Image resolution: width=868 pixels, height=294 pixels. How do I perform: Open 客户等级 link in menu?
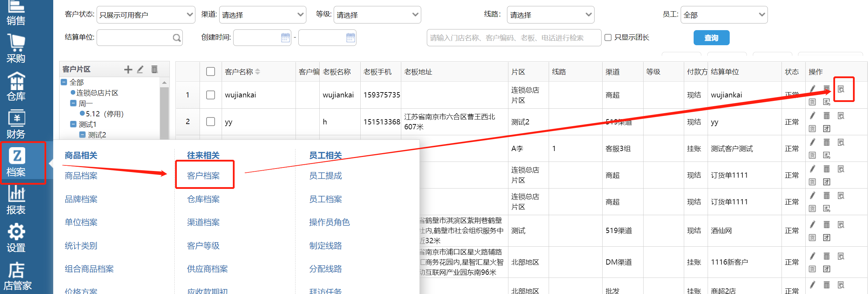pos(203,246)
